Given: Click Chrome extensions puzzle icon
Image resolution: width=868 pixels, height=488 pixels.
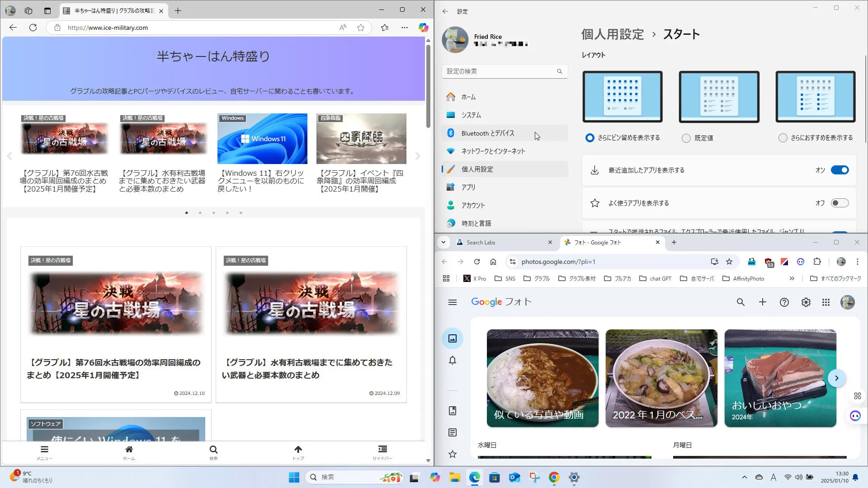Looking at the screenshot, I should tap(817, 262).
